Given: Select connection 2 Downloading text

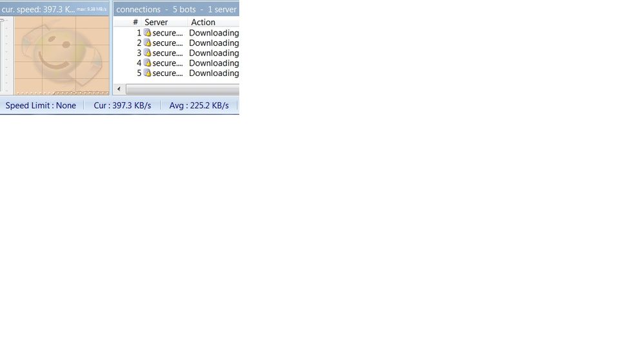Looking at the screenshot, I should click(x=214, y=43).
